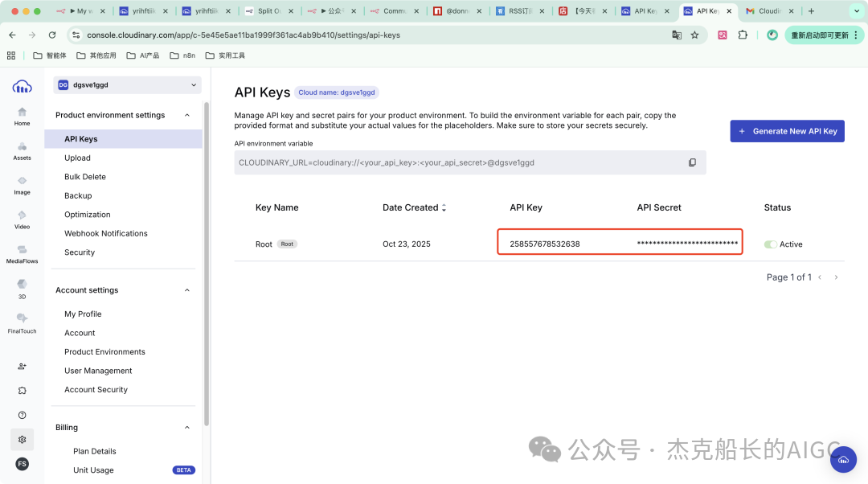
Task: Open 3D section in sidebar
Action: pyautogui.click(x=23, y=289)
